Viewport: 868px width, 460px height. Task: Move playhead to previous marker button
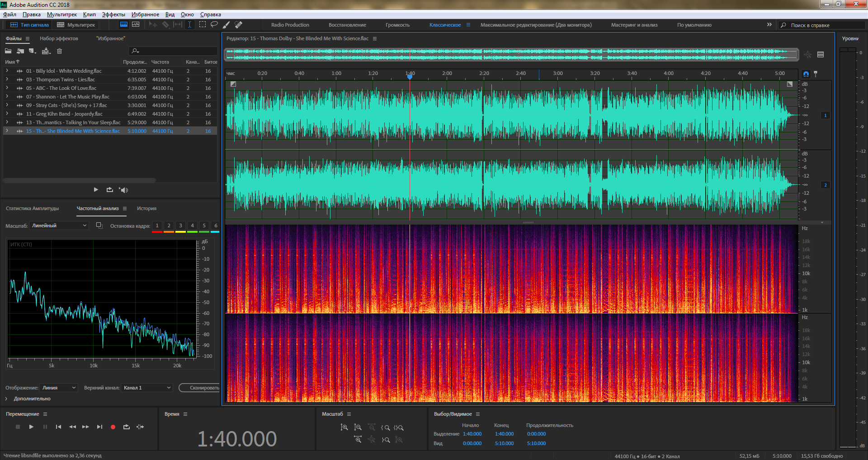58,427
